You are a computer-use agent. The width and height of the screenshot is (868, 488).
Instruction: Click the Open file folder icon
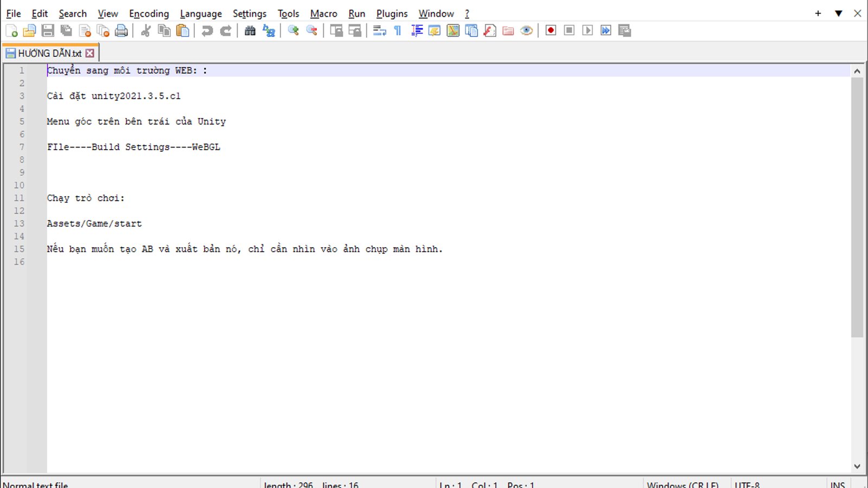coord(30,31)
